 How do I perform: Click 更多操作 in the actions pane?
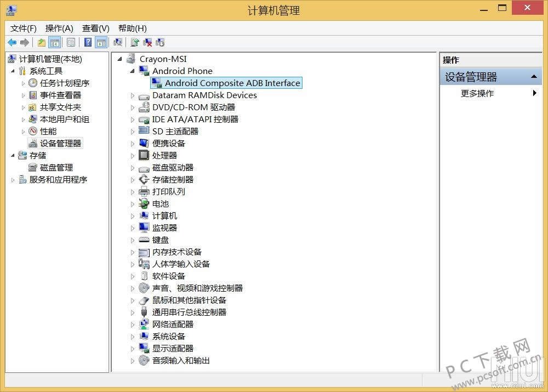click(477, 94)
